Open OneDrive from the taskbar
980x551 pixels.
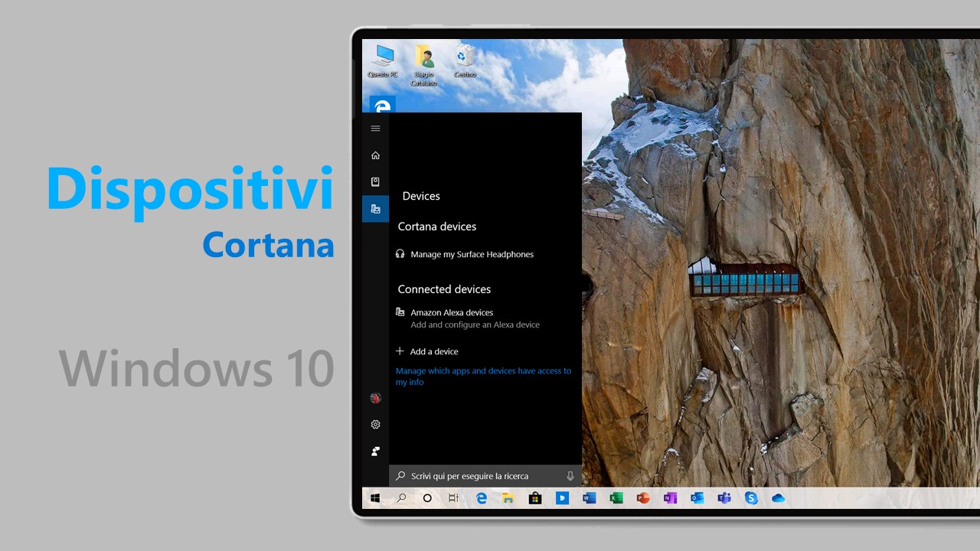pos(779,498)
